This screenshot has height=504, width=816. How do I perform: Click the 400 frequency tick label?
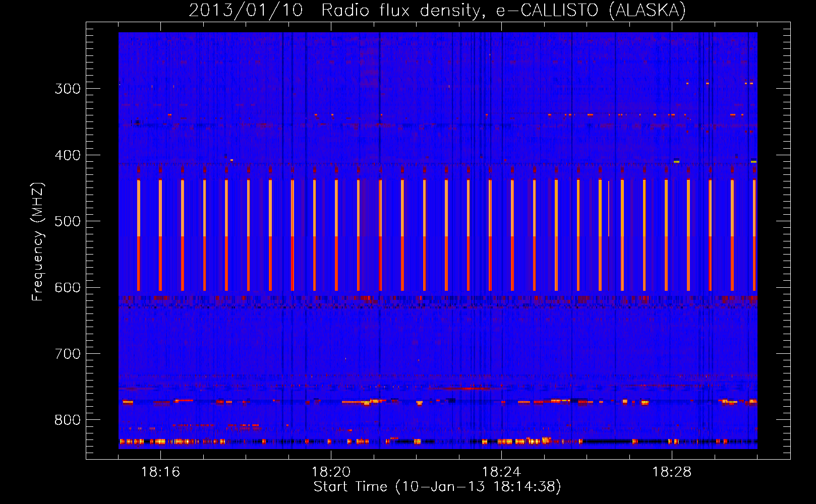click(x=68, y=155)
